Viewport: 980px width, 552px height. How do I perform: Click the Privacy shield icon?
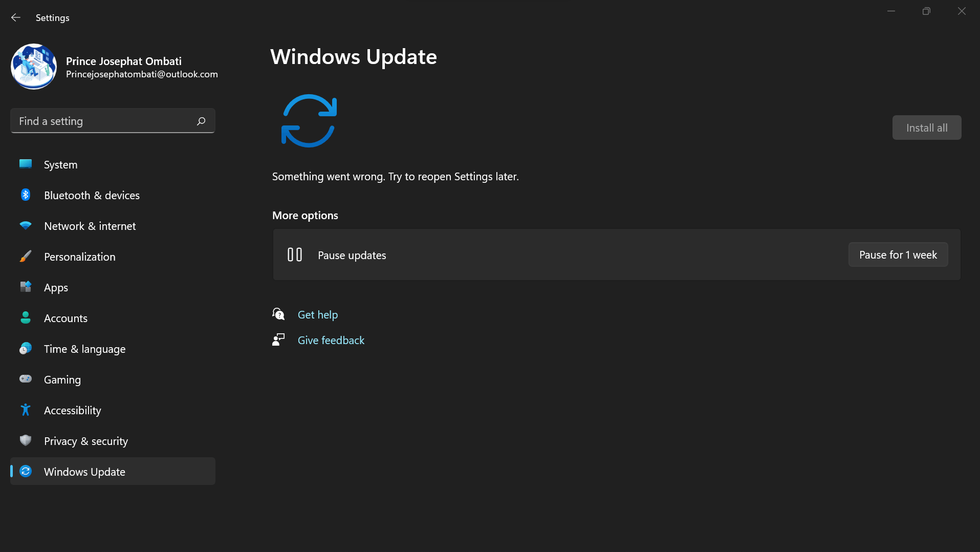click(26, 440)
